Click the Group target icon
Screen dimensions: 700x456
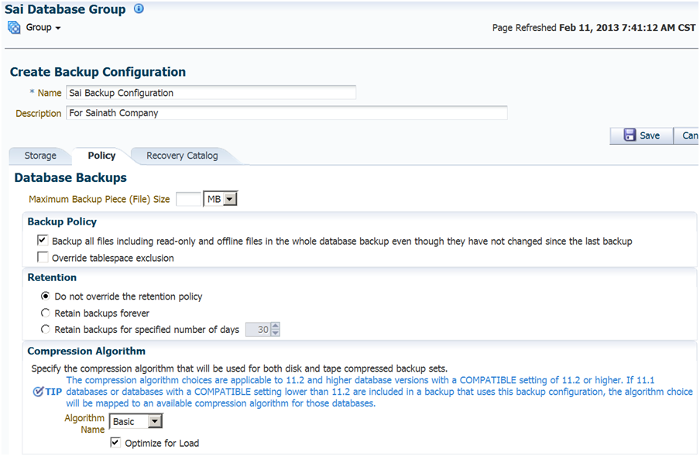click(14, 27)
